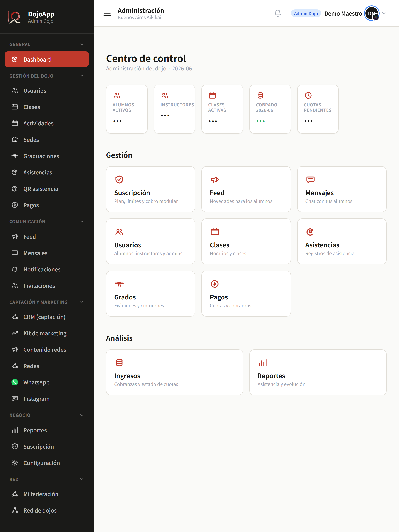Click the notifications bell icon in header
Image resolution: width=399 pixels, height=532 pixels.
click(x=278, y=13)
